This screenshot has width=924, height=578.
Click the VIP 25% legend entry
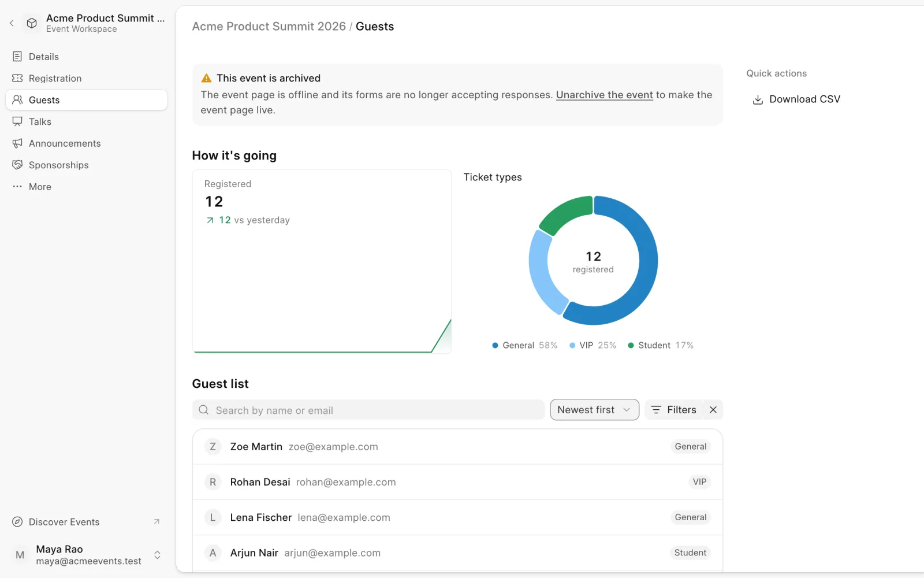tap(593, 345)
